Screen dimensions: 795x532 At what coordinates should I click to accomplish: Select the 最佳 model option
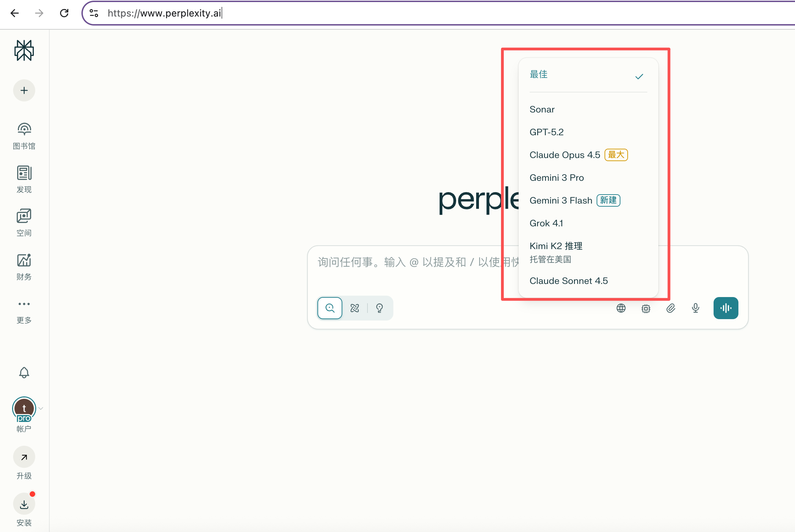click(x=588, y=75)
